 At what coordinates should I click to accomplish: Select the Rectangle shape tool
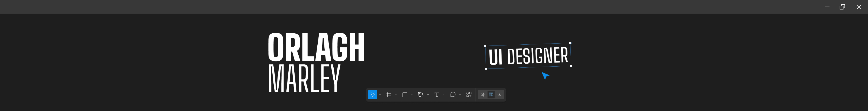coord(405,95)
